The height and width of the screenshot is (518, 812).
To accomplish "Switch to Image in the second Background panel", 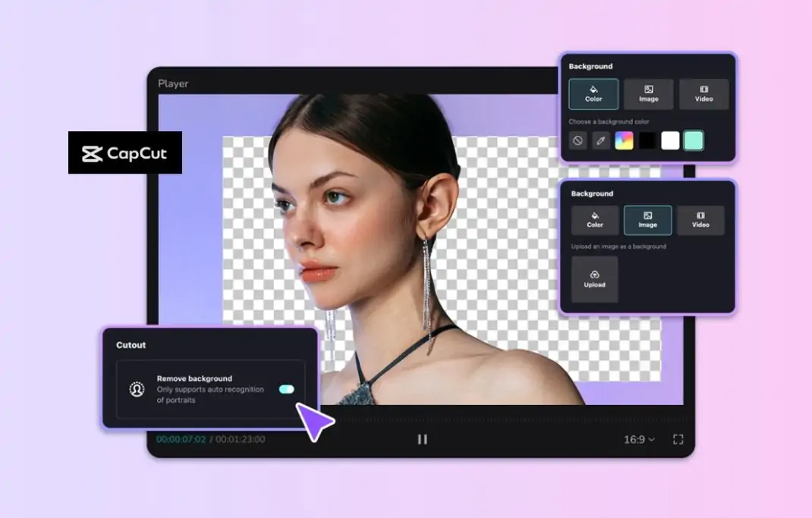I will pyautogui.click(x=647, y=221).
